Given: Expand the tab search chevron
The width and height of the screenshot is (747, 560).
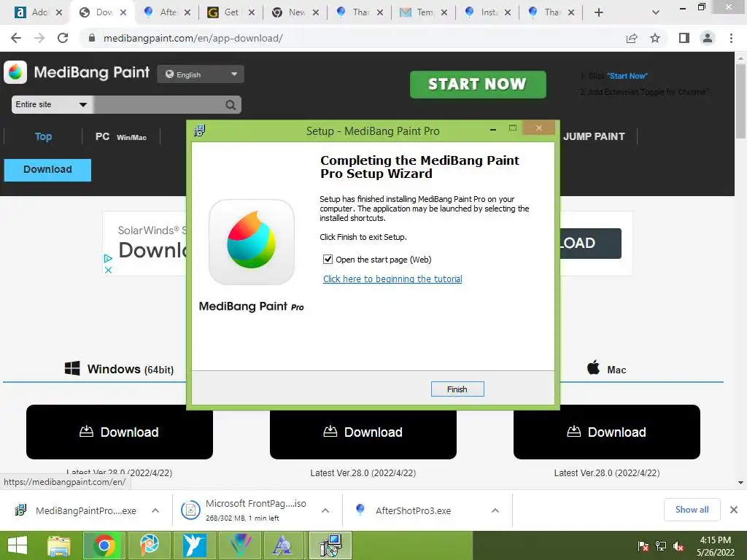Looking at the screenshot, I should coord(656,12).
